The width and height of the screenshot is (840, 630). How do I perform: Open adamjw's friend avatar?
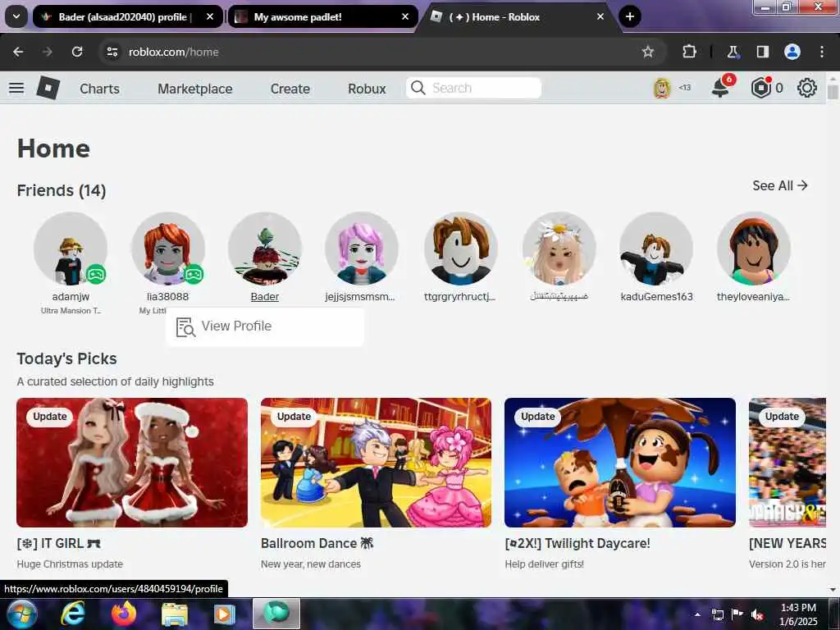click(x=71, y=249)
